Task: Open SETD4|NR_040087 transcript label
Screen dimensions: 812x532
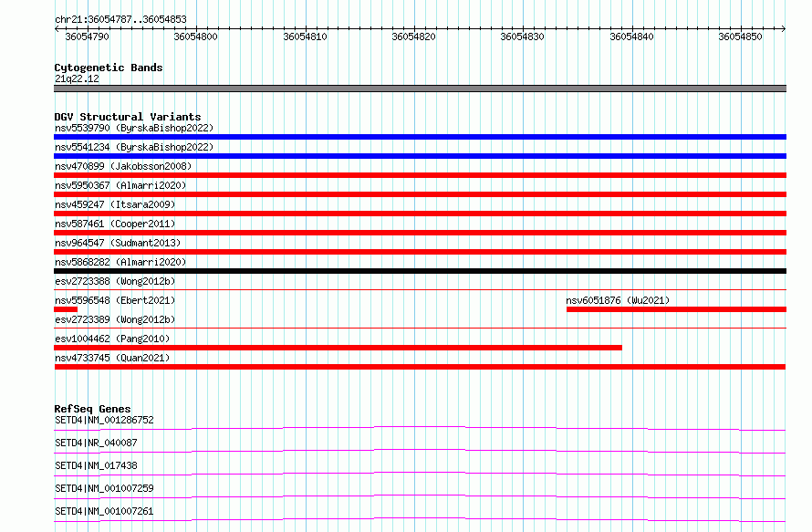Action: (96, 443)
